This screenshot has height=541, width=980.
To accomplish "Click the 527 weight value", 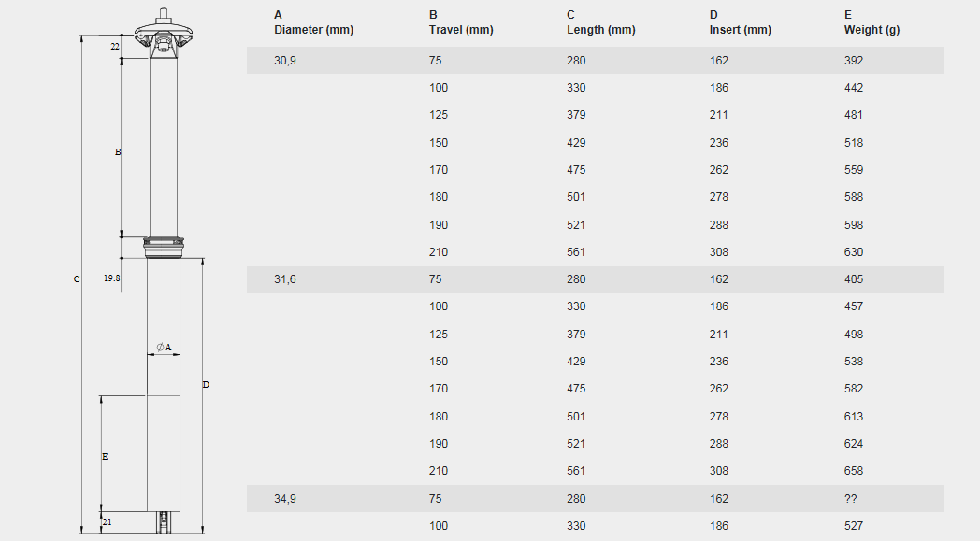I will [x=854, y=525].
